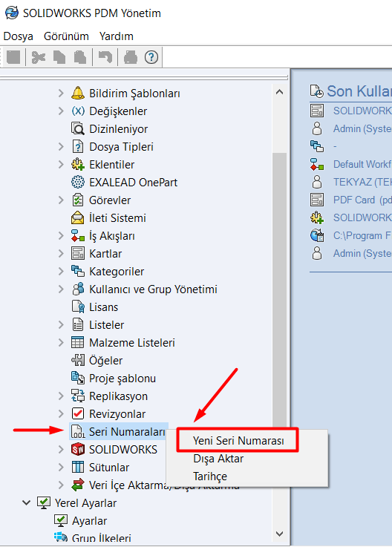Expand the Dosya Tipleri node
The image size is (392, 547).
click(61, 146)
